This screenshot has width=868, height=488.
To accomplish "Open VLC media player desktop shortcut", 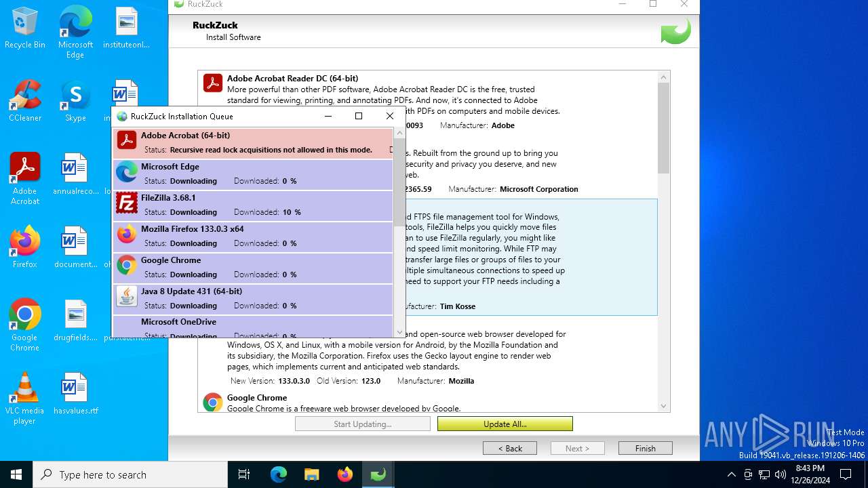I will (25, 399).
